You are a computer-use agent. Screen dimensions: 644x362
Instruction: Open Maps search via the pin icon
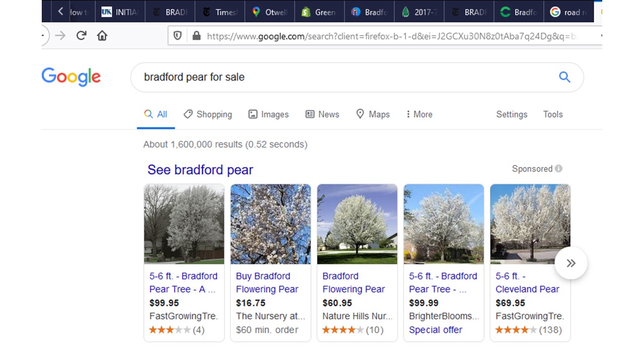pos(360,114)
